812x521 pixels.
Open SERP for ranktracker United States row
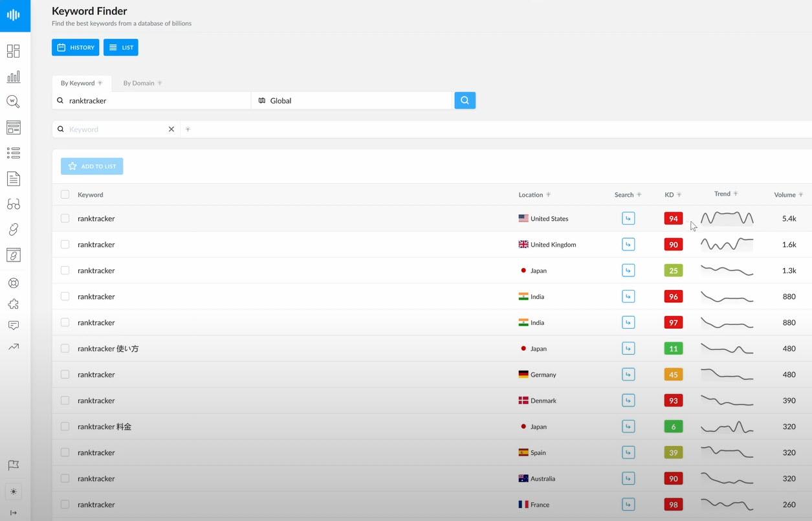pos(628,219)
